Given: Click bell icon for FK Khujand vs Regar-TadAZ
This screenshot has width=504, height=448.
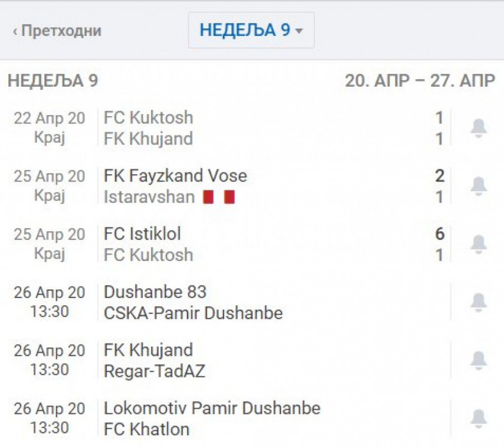Looking at the screenshot, I should (478, 361).
